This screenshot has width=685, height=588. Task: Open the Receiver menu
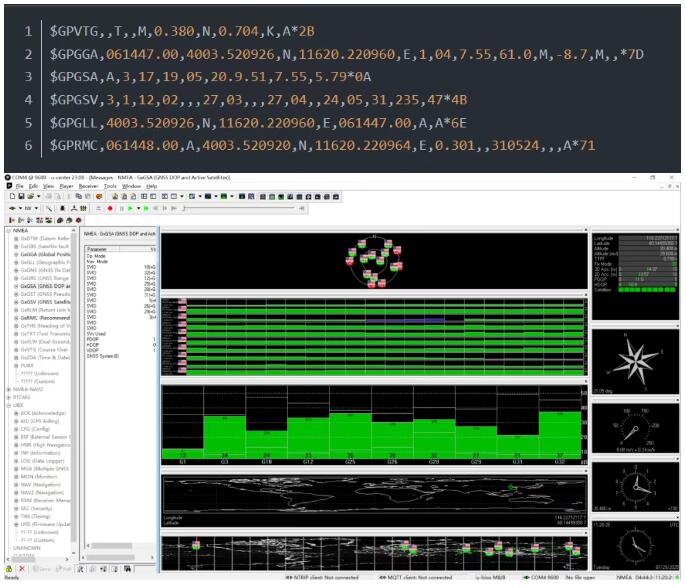(x=88, y=186)
